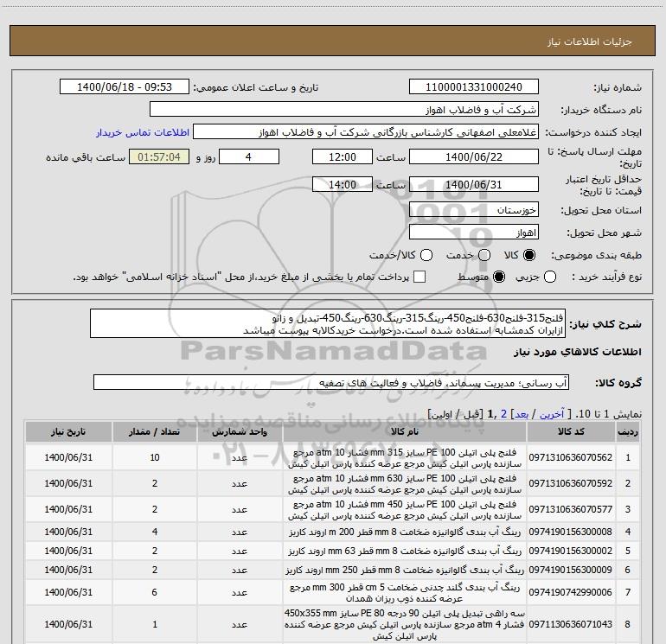Image resolution: width=666 pixels, height=644 pixels.
Task: Click row 1 item name فلنج سایز 315 mm
Action: pos(405,458)
